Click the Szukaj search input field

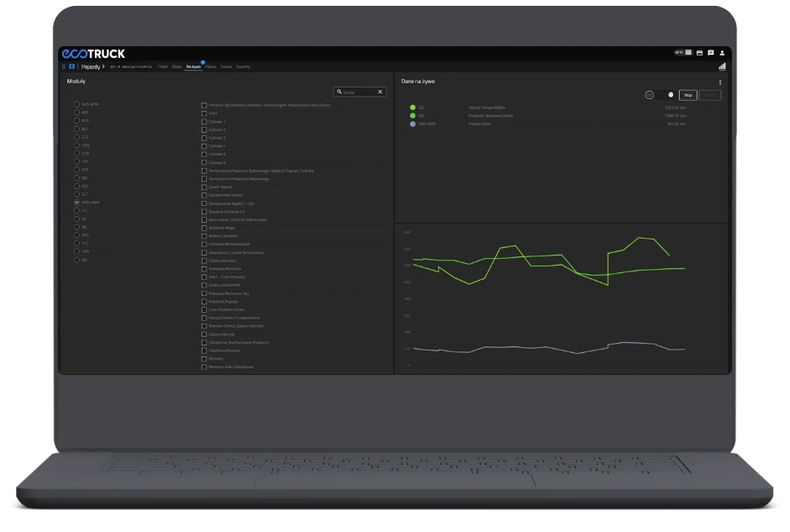click(x=359, y=92)
